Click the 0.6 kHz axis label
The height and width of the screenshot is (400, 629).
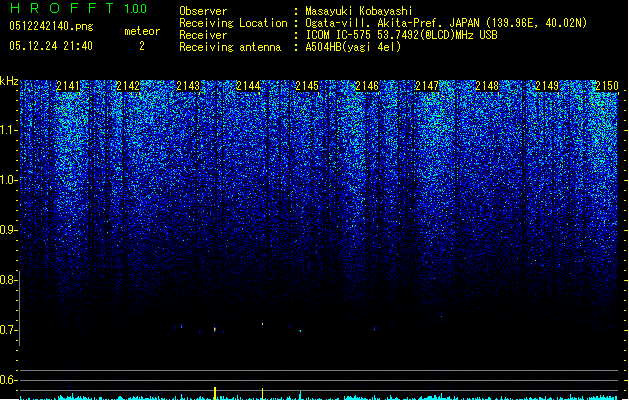point(8,380)
